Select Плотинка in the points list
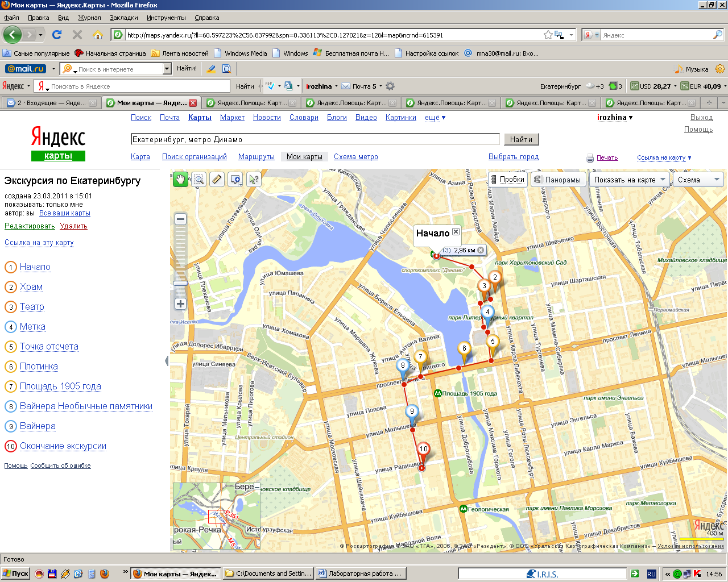This screenshot has width=728, height=582. [x=39, y=367]
